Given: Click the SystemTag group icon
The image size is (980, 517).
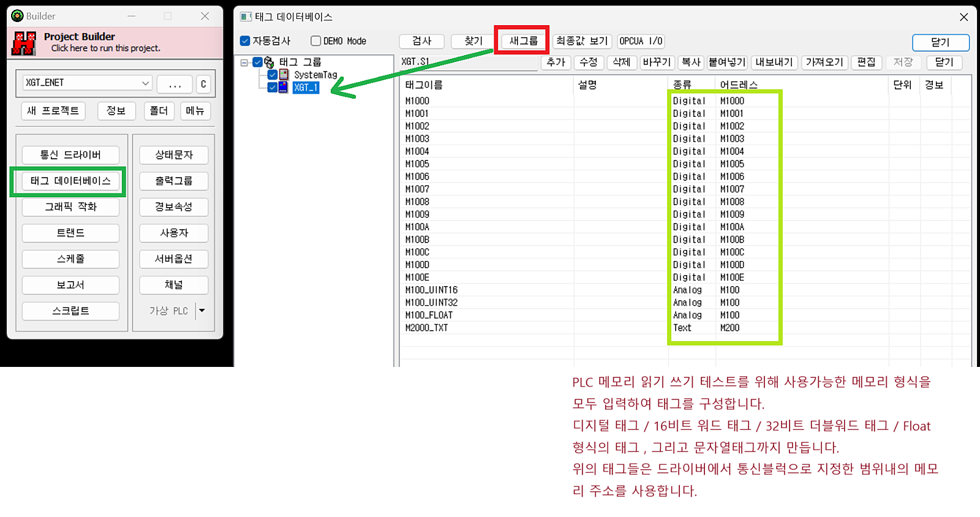Looking at the screenshot, I should coord(284,75).
